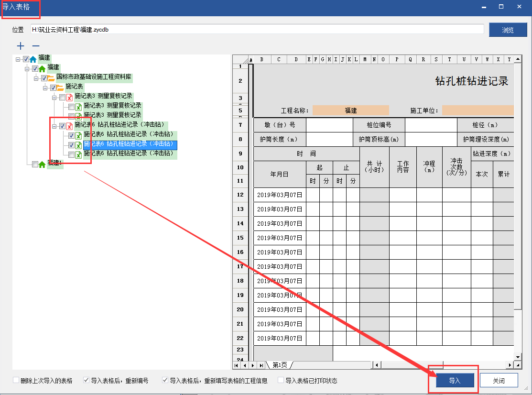The width and height of the screenshot is (532, 395).
Task: Click the minus collapse-all icon
Action: tap(35, 46)
